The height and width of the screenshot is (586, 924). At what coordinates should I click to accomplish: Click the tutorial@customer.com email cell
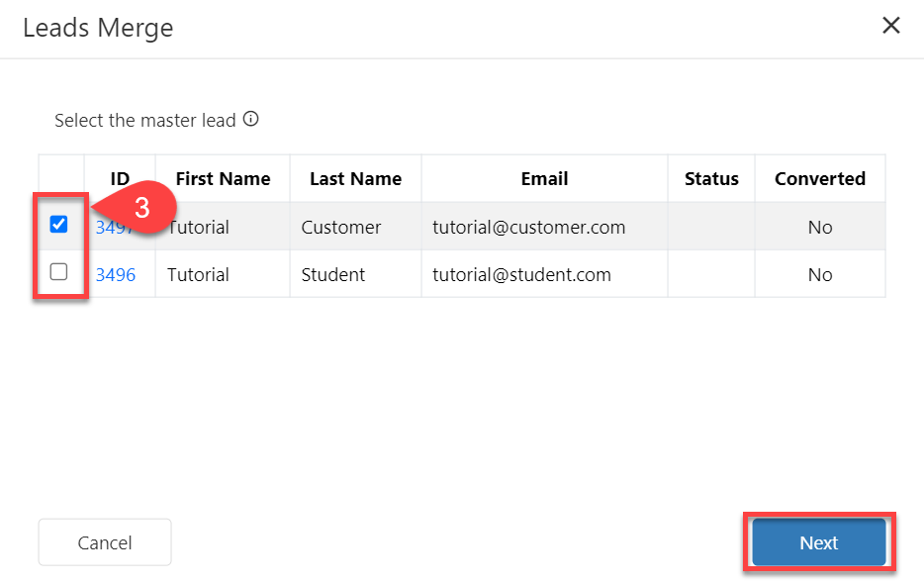tap(528, 227)
